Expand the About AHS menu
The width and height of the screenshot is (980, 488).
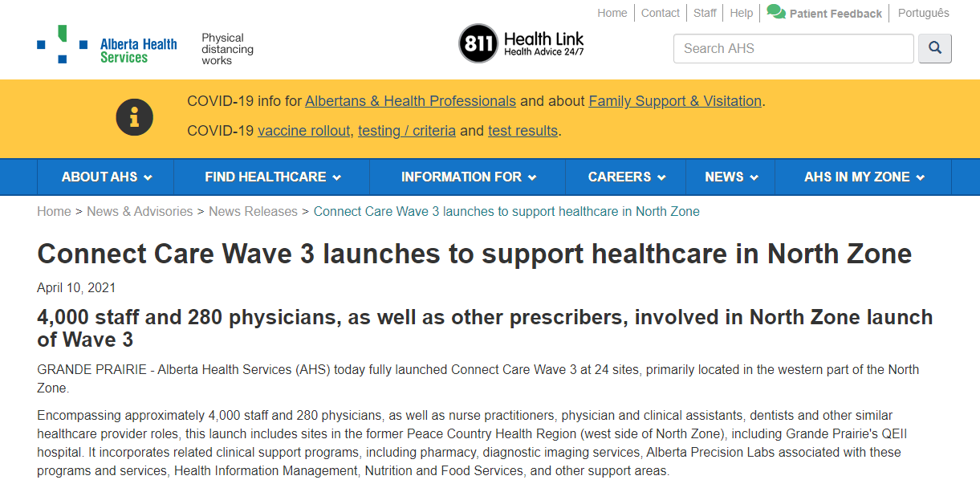click(x=107, y=177)
